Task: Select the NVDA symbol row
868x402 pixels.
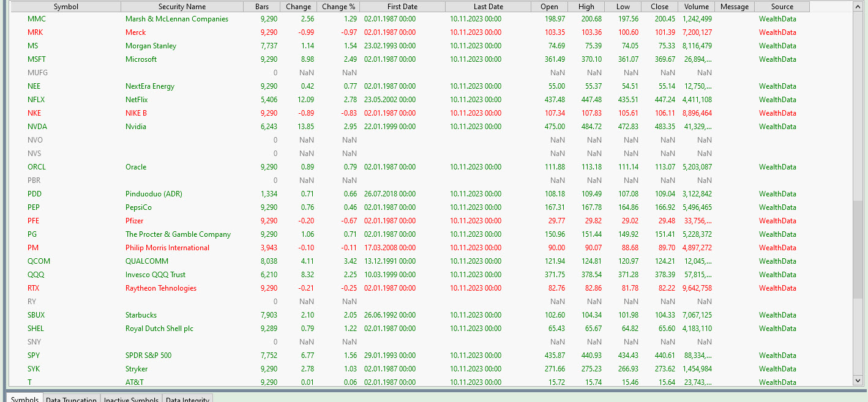Action: (x=37, y=127)
